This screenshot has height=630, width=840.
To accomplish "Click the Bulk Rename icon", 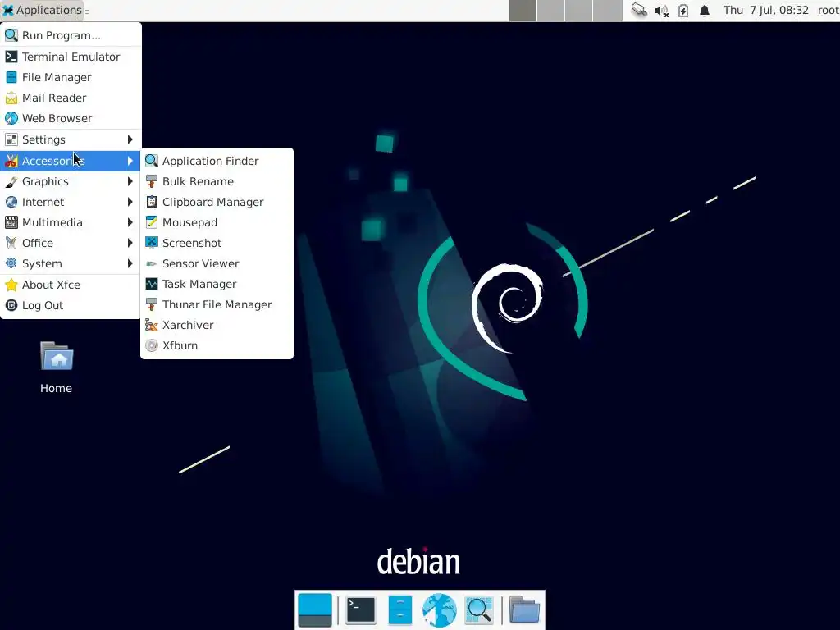I will pos(152,181).
